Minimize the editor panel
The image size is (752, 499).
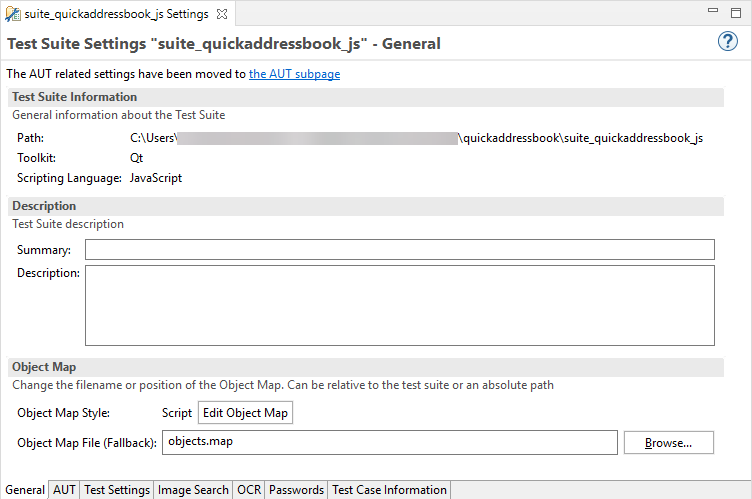[x=715, y=12]
